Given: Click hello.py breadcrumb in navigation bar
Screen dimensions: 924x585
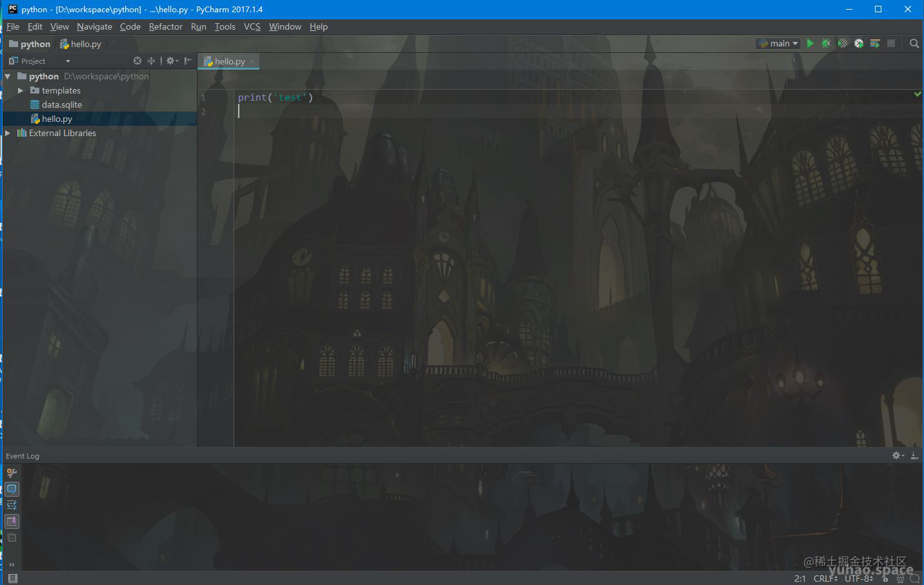Looking at the screenshot, I should point(81,44).
